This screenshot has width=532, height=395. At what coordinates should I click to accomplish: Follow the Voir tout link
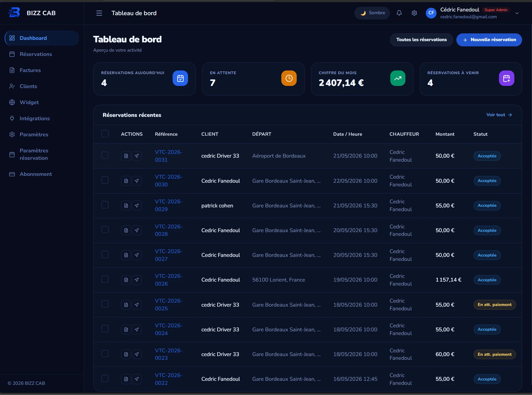pyautogui.click(x=499, y=115)
